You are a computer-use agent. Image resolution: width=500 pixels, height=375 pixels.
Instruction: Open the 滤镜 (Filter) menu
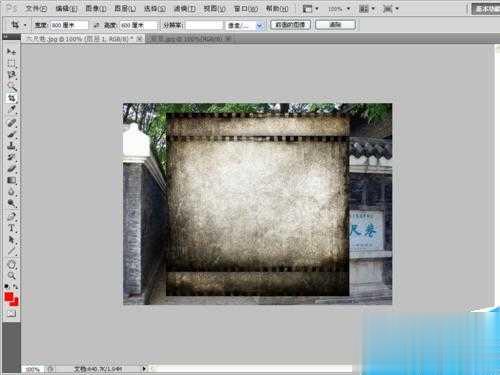184,9
